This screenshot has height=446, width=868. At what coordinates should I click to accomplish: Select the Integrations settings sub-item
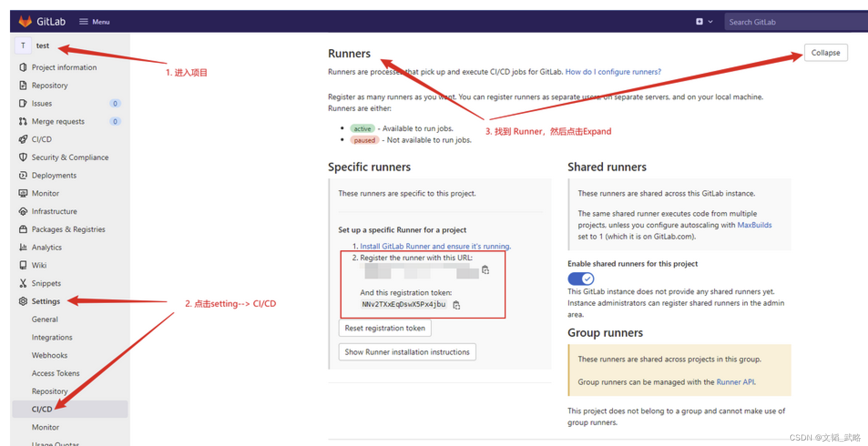(52, 337)
